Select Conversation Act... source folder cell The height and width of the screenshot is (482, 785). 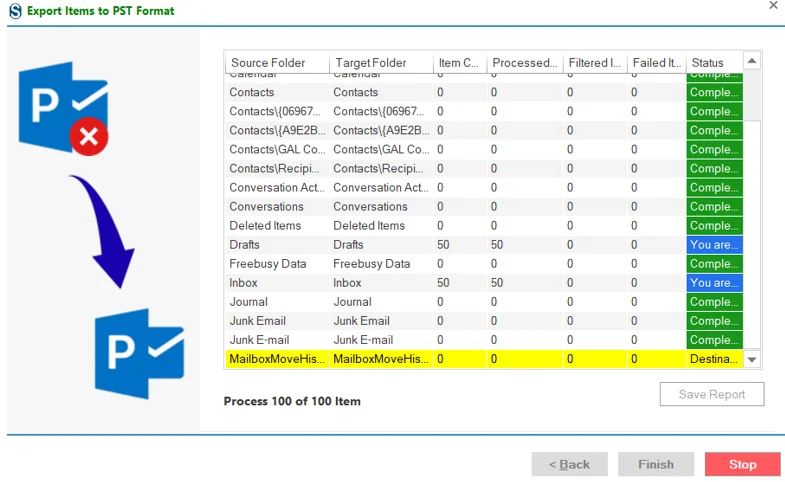(x=277, y=187)
